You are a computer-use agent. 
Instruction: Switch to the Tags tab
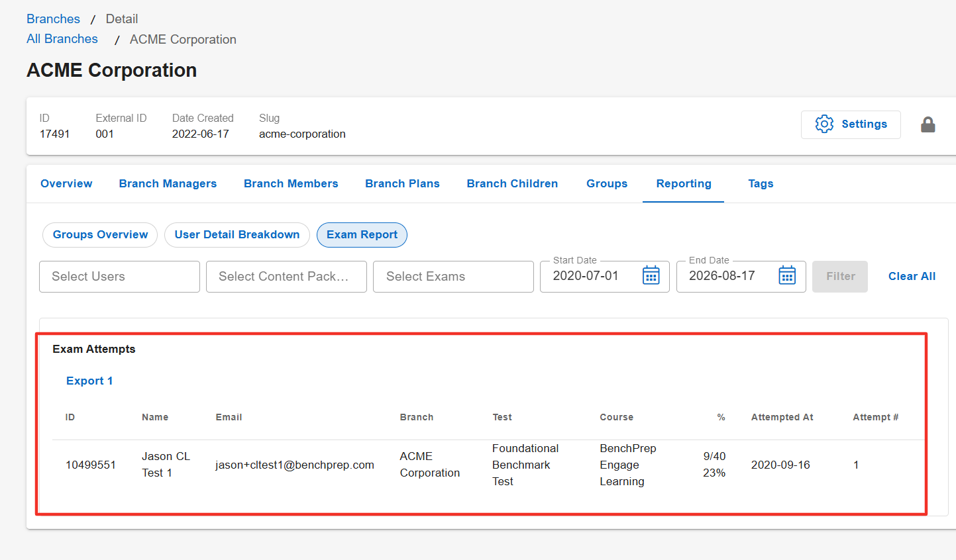[x=761, y=183]
